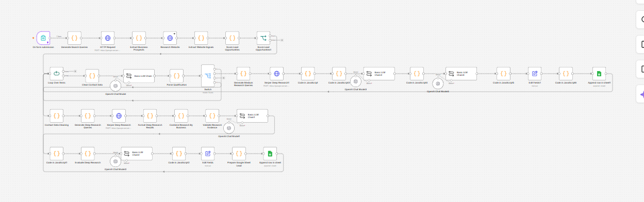Select the Edit Fields1 node
644x202 pixels.
(535, 74)
